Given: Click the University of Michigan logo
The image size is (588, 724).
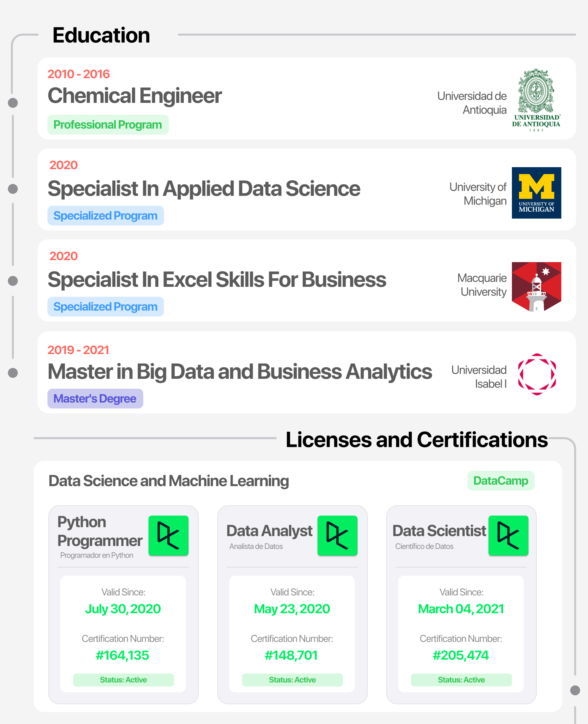Looking at the screenshot, I should [x=536, y=193].
